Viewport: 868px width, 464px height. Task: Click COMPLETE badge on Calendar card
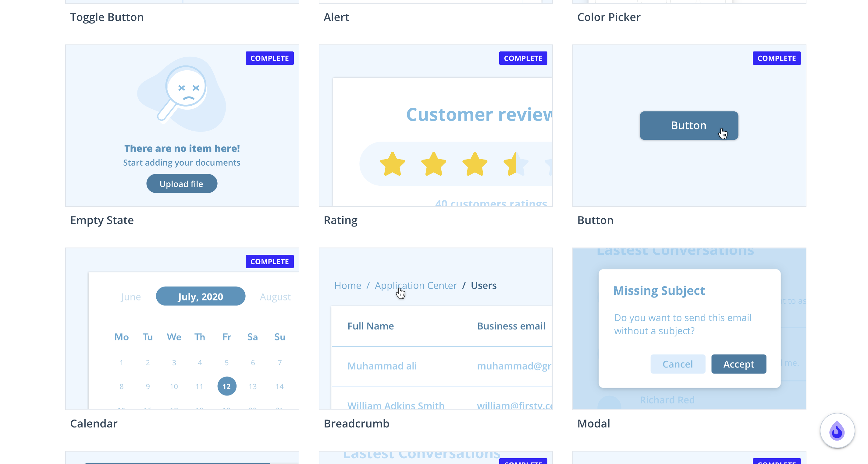pyautogui.click(x=269, y=262)
